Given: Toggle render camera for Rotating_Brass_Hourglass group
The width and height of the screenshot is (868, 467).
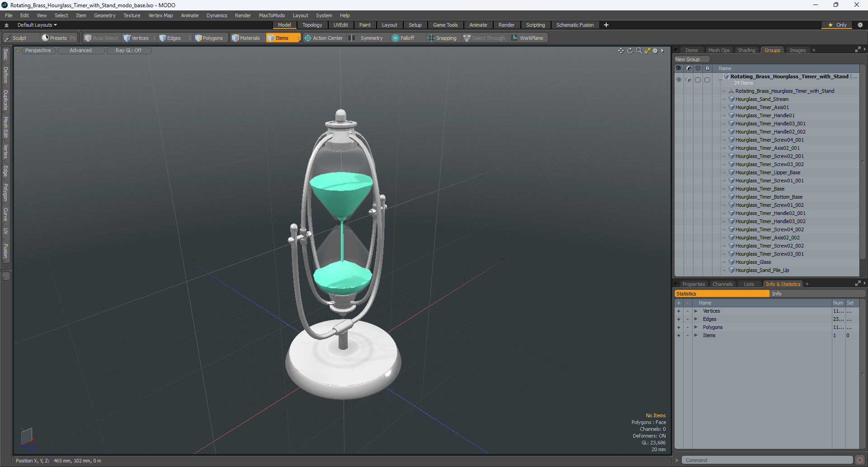Looking at the screenshot, I should click(x=689, y=80).
